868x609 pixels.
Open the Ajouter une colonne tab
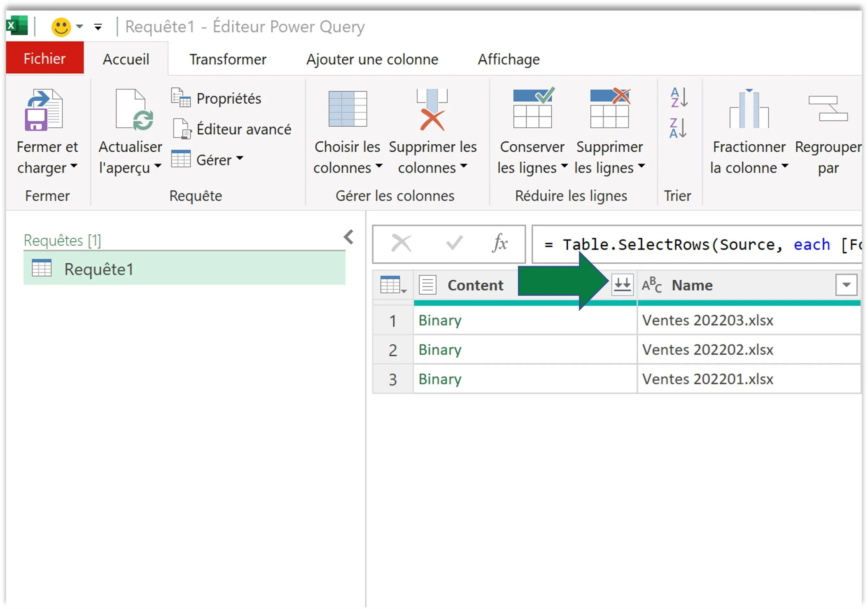click(372, 59)
